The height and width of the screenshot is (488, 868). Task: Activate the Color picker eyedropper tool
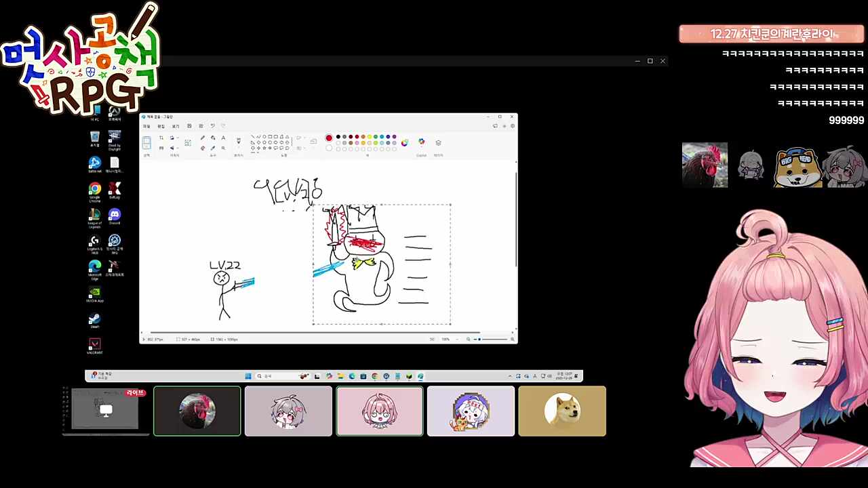coord(213,148)
